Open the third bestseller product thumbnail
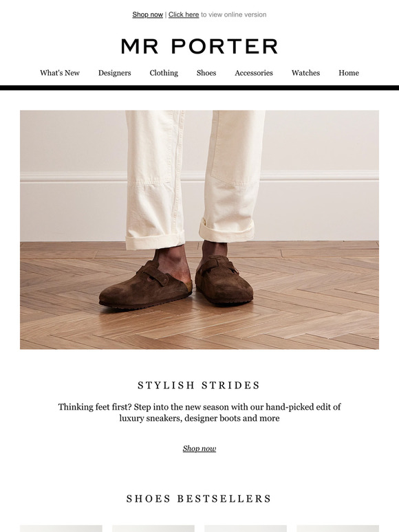The image size is (399, 532). point(246,529)
